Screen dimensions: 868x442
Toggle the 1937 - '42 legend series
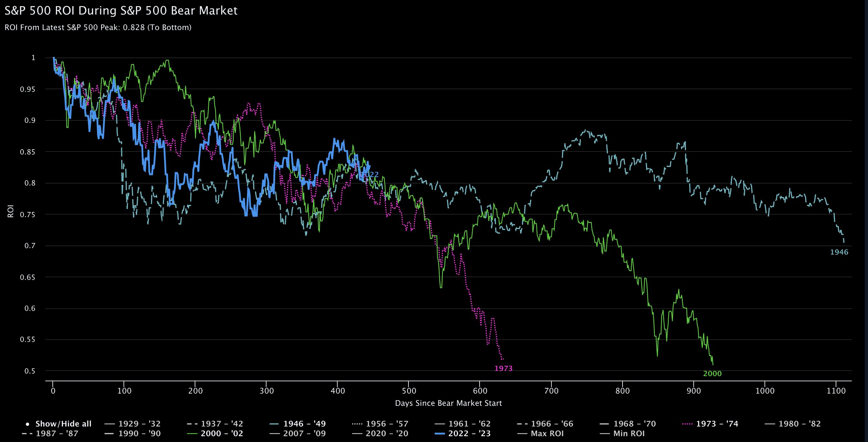click(215, 424)
